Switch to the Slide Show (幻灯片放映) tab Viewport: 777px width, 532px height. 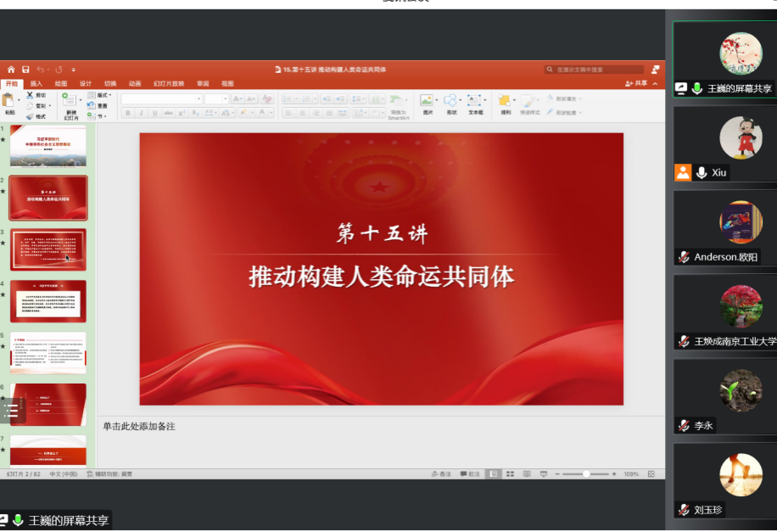[x=168, y=83]
